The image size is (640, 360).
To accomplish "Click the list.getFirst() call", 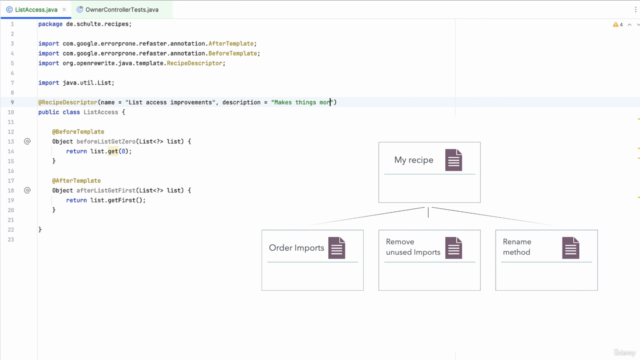I will click(x=116, y=200).
